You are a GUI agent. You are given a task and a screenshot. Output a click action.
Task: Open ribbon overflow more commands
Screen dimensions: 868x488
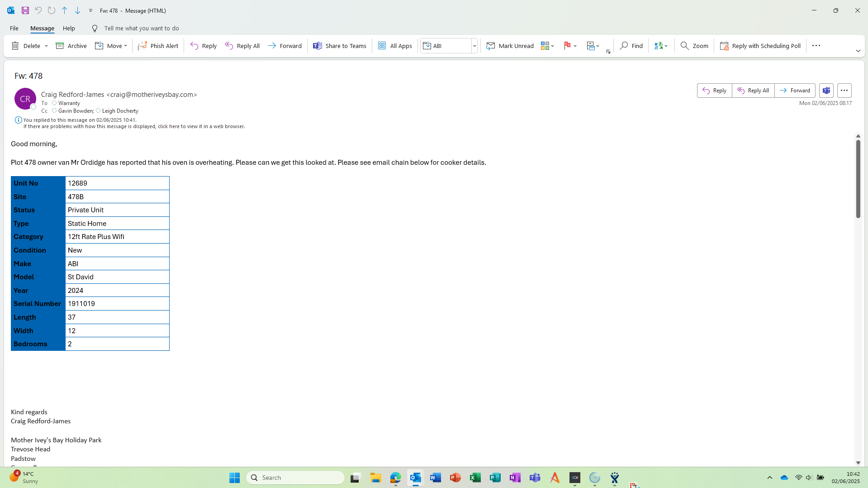pyautogui.click(x=816, y=46)
